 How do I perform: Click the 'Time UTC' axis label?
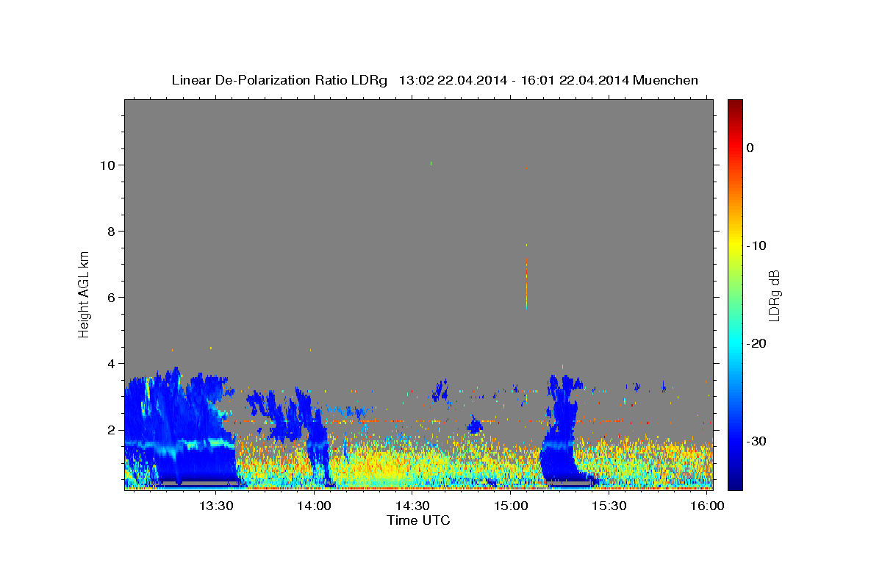(418, 520)
